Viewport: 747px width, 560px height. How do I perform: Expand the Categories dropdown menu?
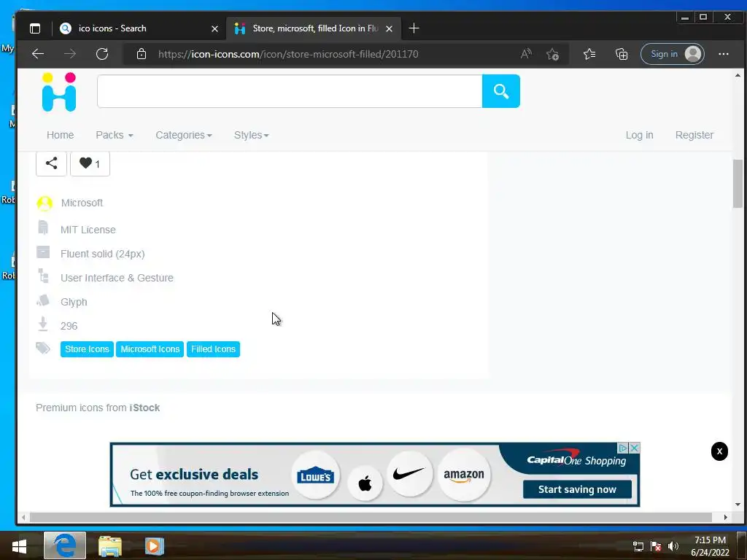[184, 135]
